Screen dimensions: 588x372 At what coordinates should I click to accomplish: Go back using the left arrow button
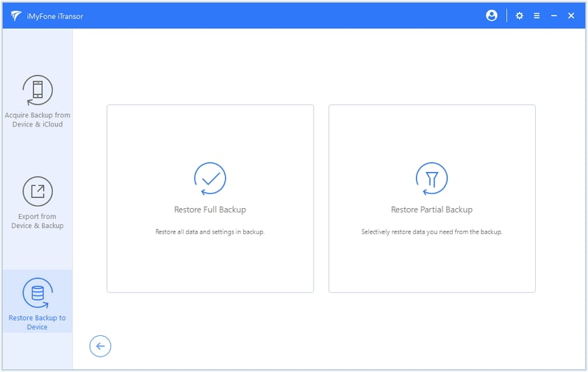click(x=100, y=346)
